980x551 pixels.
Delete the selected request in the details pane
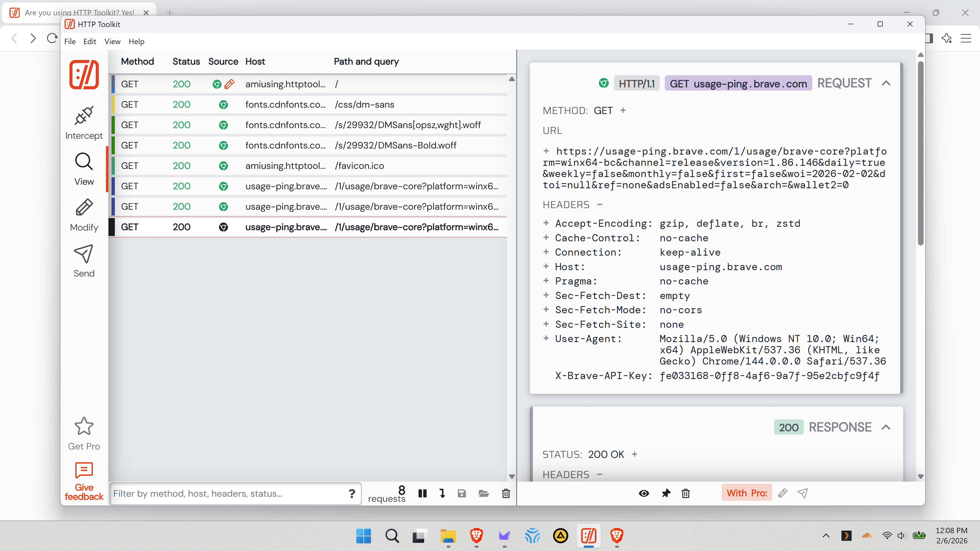[x=685, y=494]
